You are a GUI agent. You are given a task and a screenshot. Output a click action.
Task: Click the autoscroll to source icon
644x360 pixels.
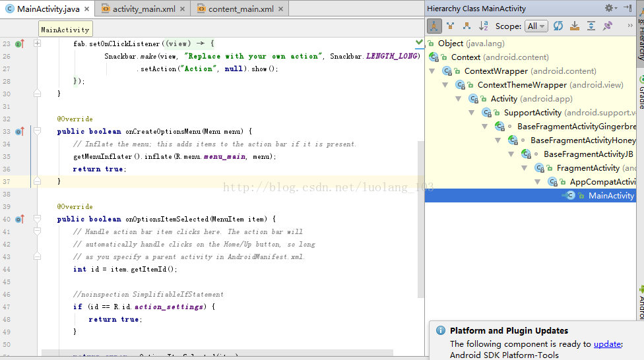tap(575, 26)
